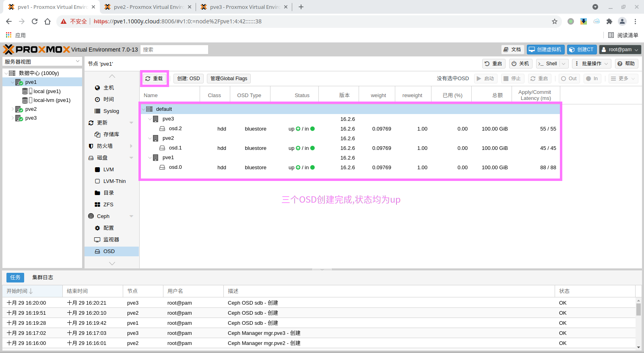Switch to the cluster log tab

tap(43, 278)
